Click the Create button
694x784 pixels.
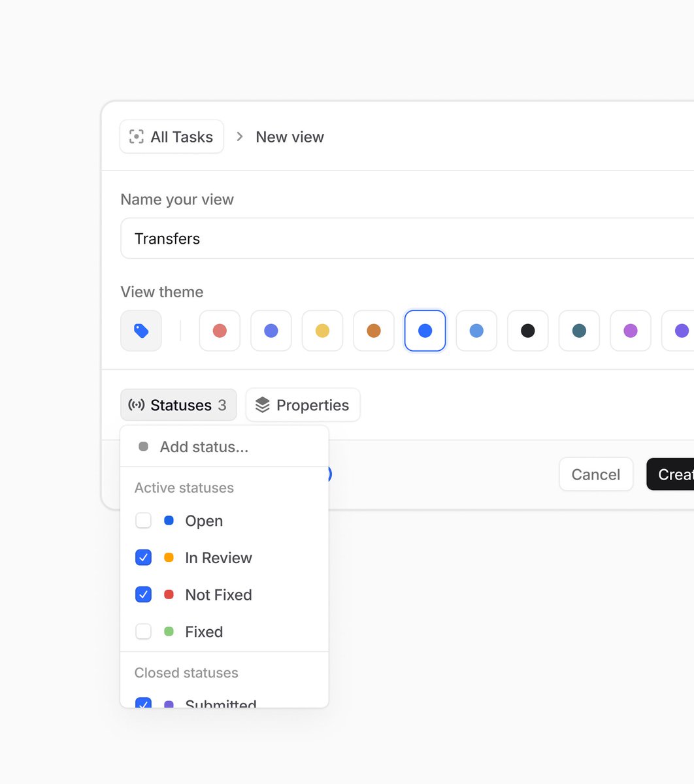pos(670,474)
